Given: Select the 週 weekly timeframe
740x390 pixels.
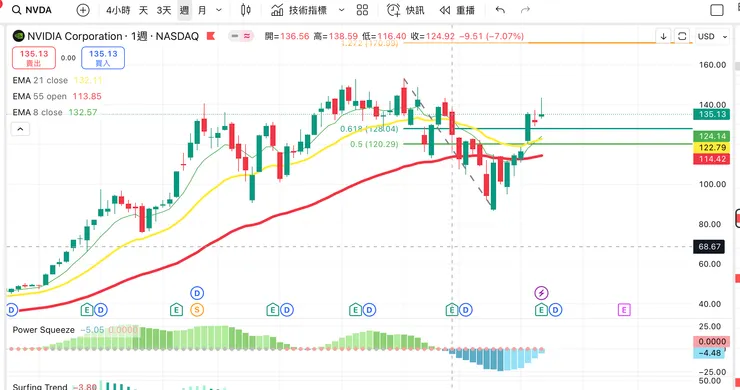Looking at the screenshot, I should point(185,10).
